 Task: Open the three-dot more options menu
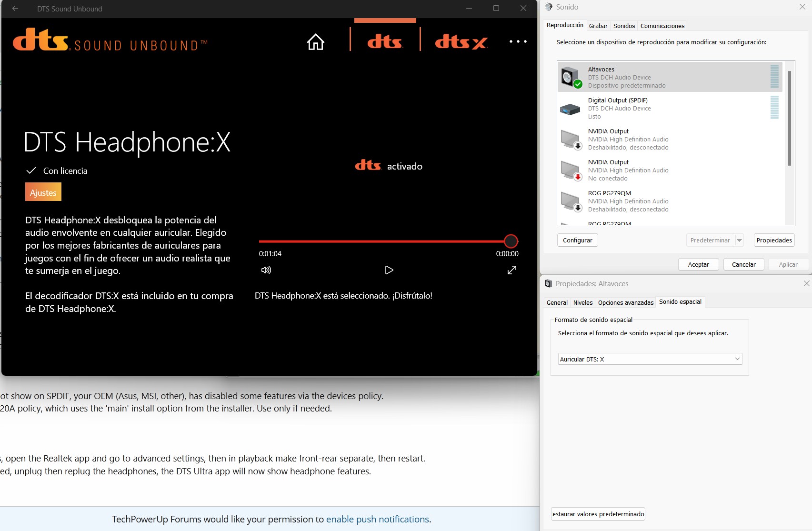518,42
